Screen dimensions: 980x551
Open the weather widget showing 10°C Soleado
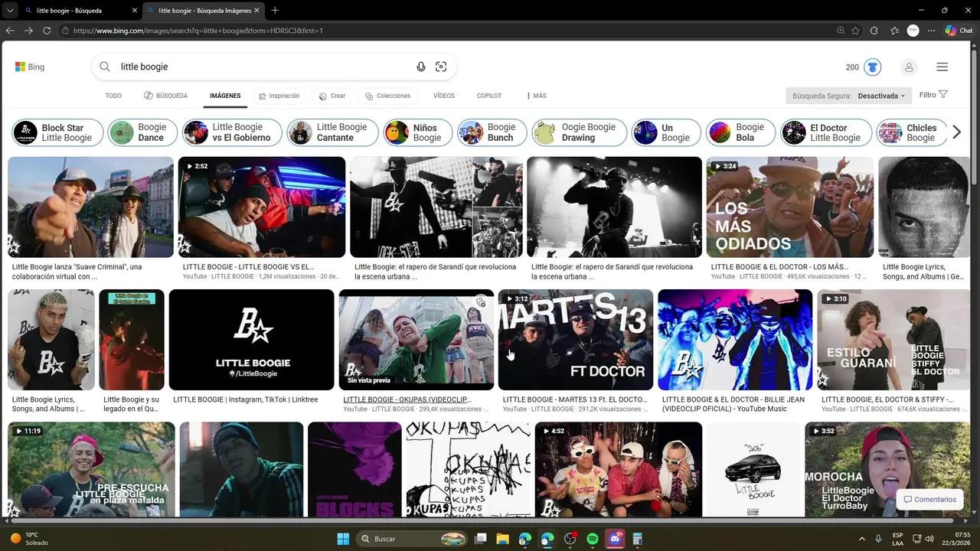(29, 539)
